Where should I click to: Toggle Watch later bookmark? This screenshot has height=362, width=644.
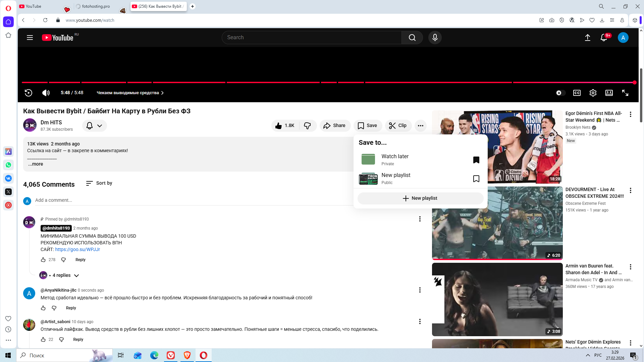(476, 160)
